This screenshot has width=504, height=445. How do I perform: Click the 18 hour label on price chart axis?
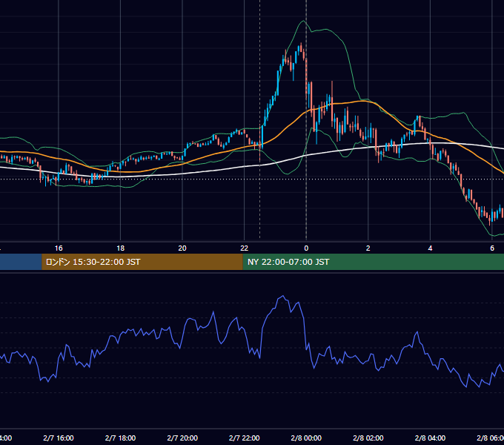click(x=121, y=248)
